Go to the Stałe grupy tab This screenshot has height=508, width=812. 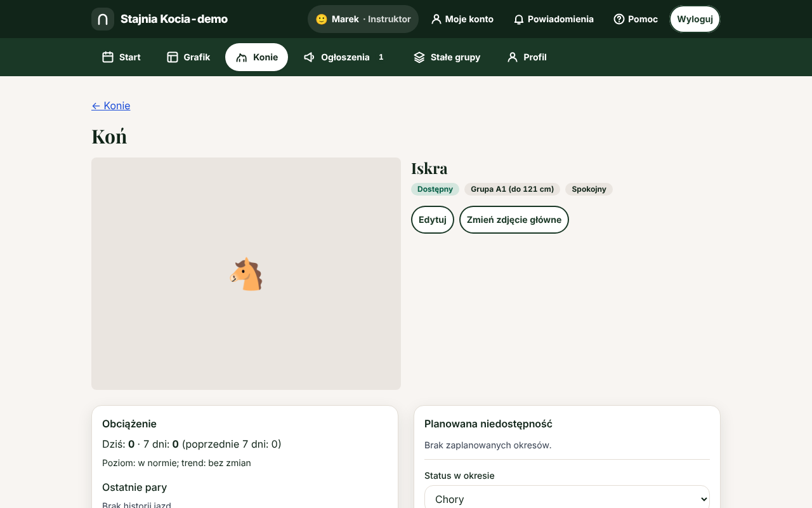[447, 57]
